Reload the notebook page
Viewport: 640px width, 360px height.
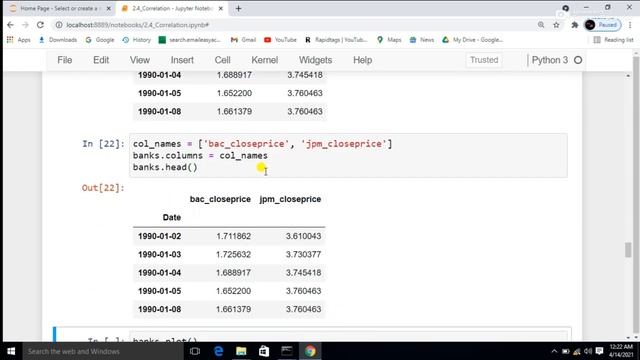tap(40, 25)
